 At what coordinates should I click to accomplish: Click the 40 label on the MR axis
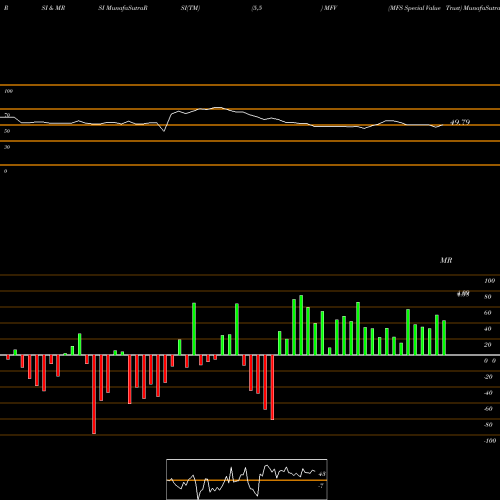[488, 329]
